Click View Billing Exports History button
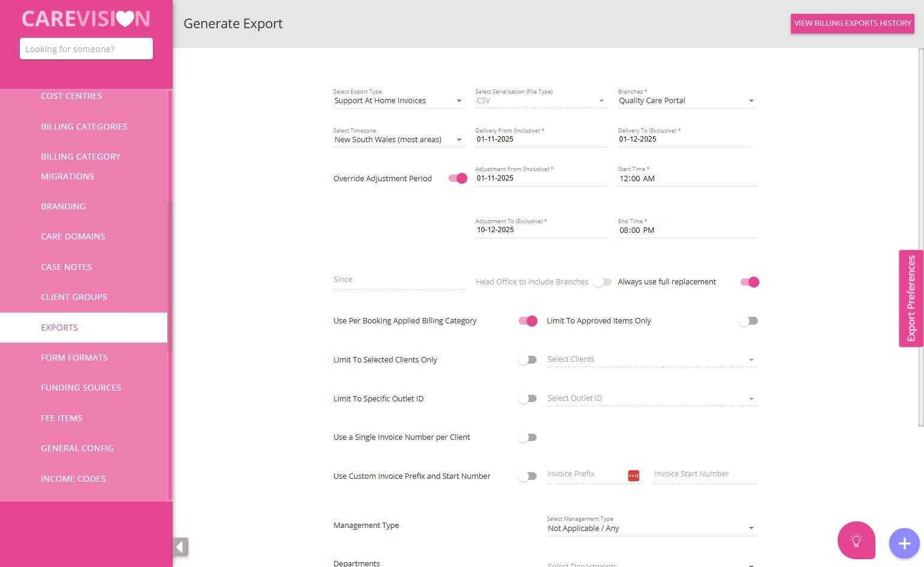924x567 pixels. click(x=852, y=23)
